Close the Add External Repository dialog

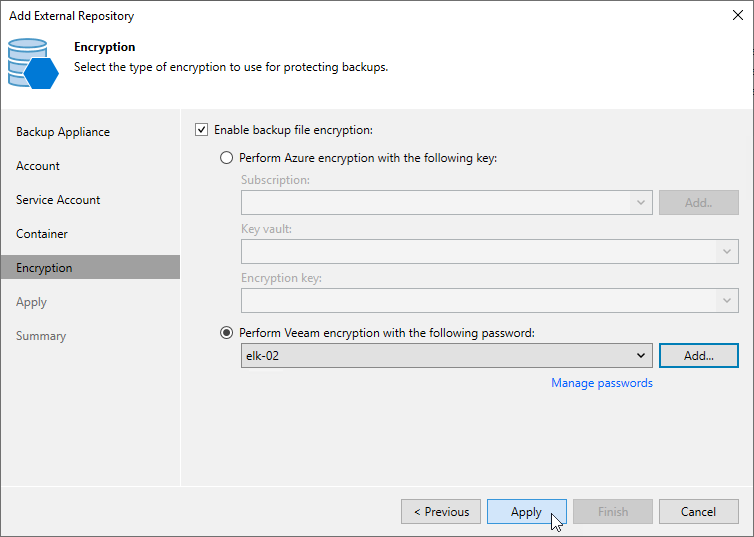738,15
